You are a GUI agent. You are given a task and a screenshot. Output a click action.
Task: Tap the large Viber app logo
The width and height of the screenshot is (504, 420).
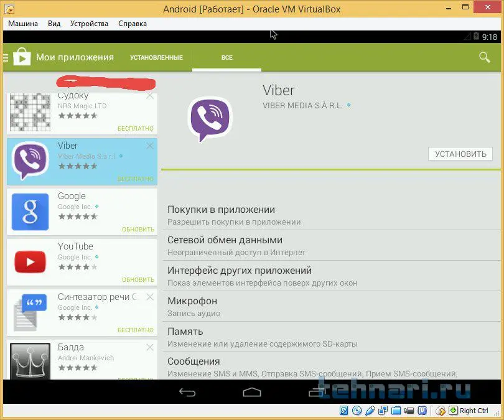210,119
